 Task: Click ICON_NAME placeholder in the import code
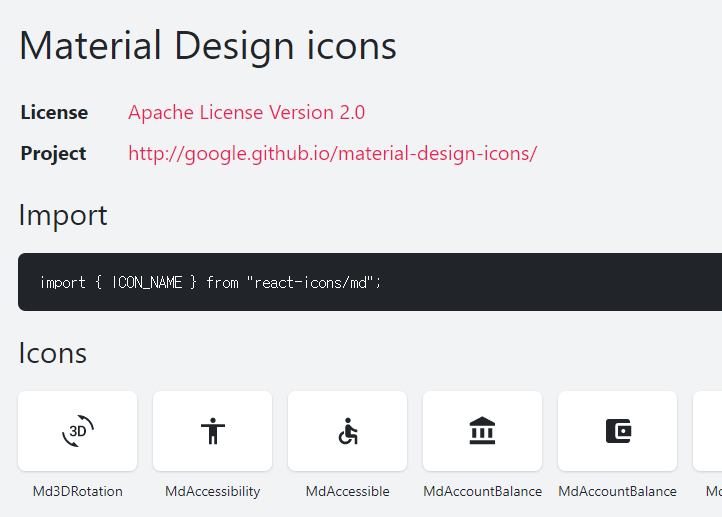(x=147, y=283)
